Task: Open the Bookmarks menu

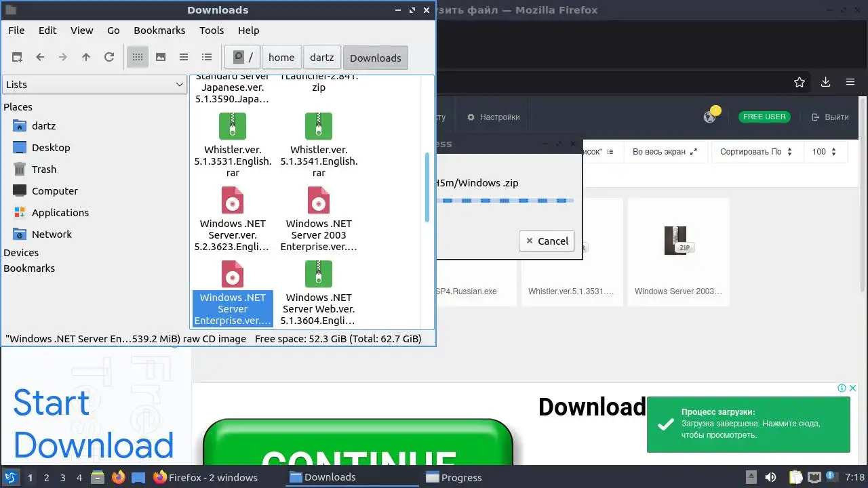Action: pos(159,30)
